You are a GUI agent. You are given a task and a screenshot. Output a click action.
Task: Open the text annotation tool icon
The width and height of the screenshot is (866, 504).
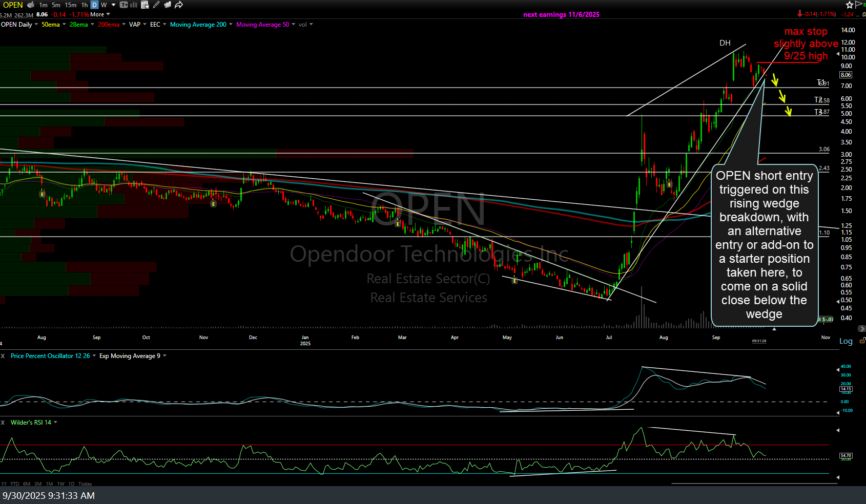124,5
